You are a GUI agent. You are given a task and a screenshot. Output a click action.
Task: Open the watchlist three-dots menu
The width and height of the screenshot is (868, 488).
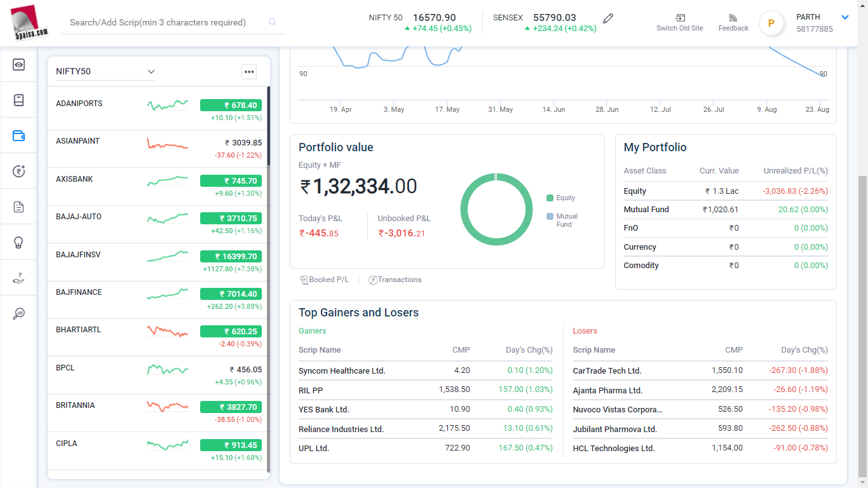point(249,72)
